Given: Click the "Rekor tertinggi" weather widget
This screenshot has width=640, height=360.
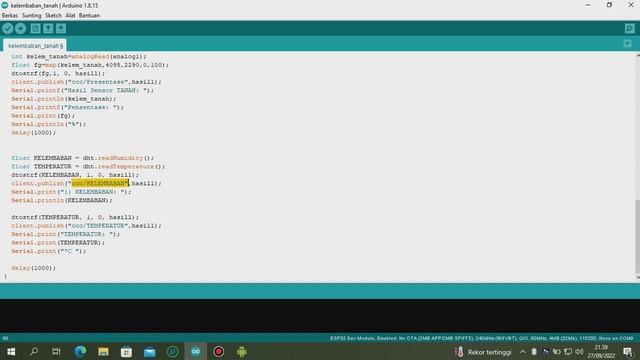Looking at the screenshot, I should click(x=482, y=352).
